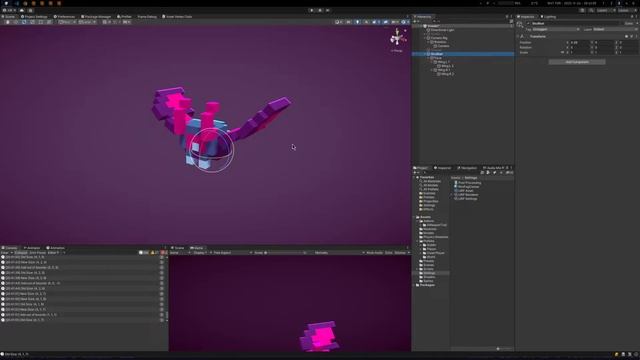Select the Hand view tool
Viewport: 640px width, 360px height.
7,22
